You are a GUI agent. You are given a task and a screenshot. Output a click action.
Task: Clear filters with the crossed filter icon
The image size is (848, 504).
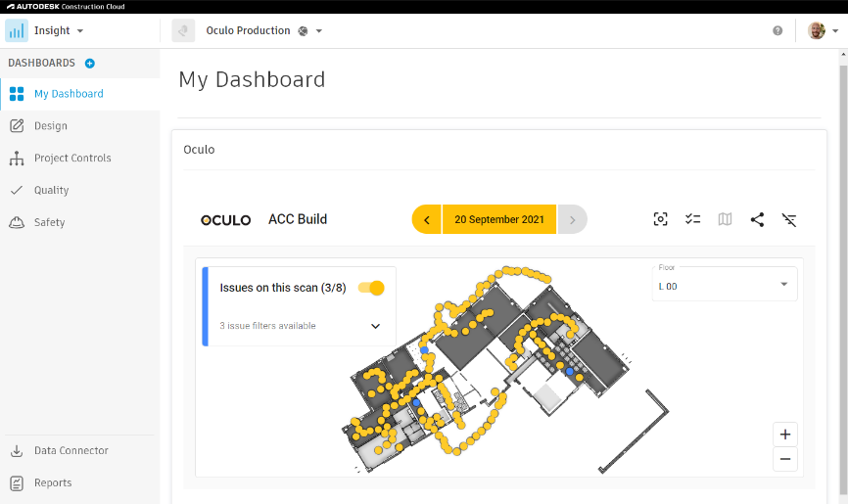pyautogui.click(x=789, y=219)
